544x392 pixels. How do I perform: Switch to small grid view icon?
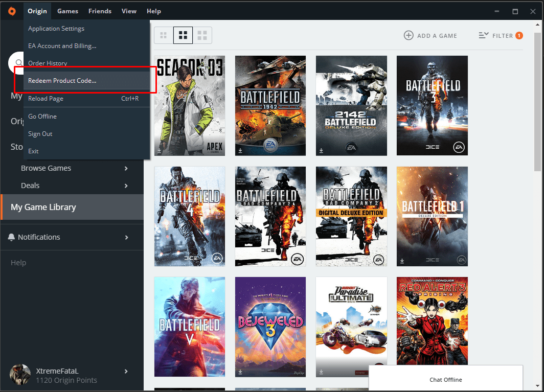tap(164, 35)
